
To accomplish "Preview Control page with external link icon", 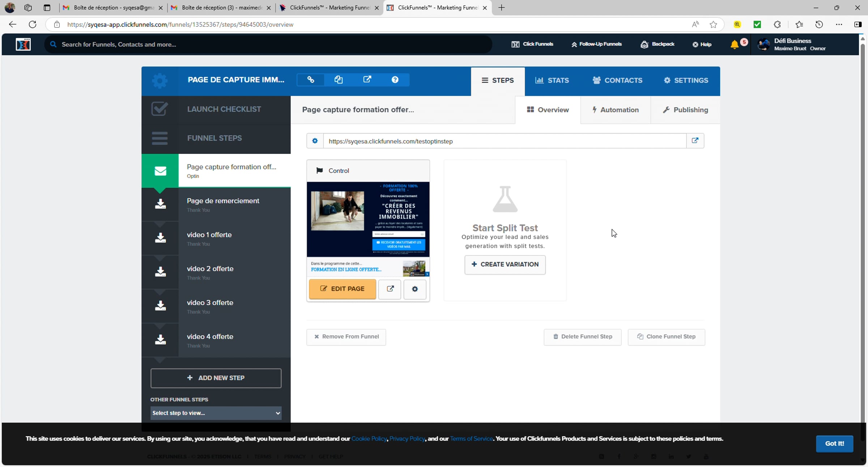I will coord(390,289).
